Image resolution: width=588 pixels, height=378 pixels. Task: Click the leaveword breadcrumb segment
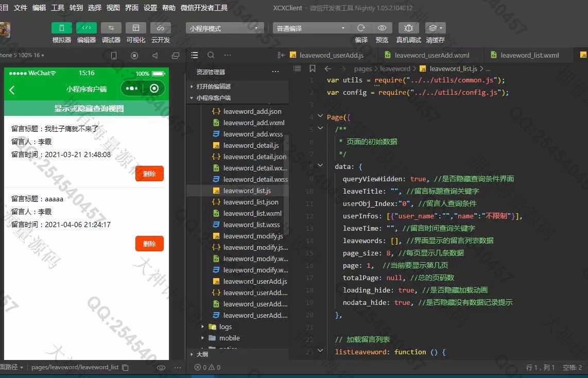pyautogui.click(x=395, y=68)
